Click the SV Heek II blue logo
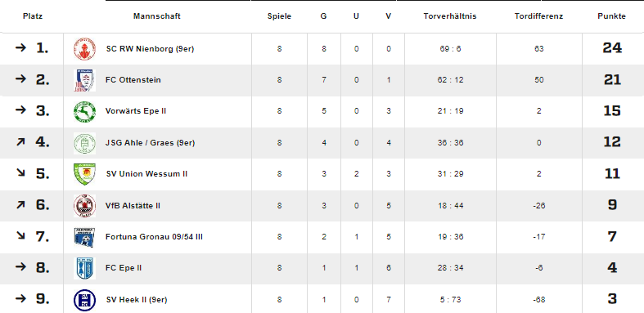Screen dimensions: 644x313 tap(84, 300)
